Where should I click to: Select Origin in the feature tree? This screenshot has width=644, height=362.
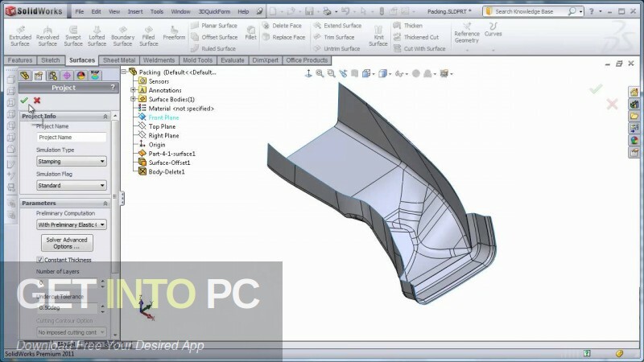157,145
